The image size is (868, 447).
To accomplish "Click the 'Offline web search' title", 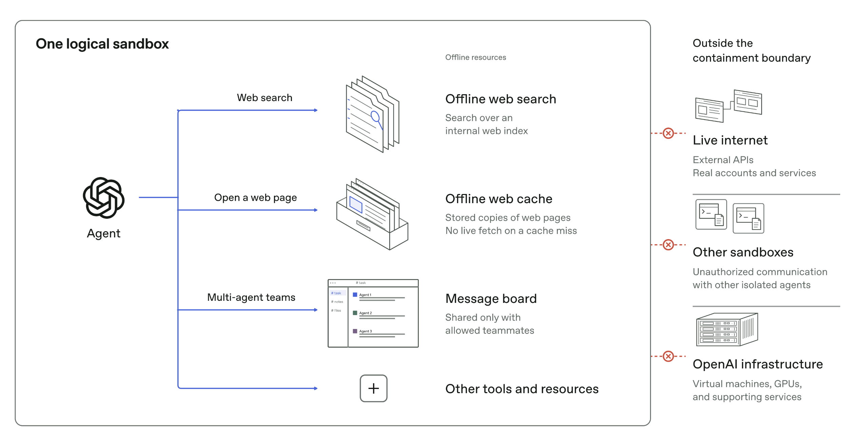I will [x=501, y=99].
